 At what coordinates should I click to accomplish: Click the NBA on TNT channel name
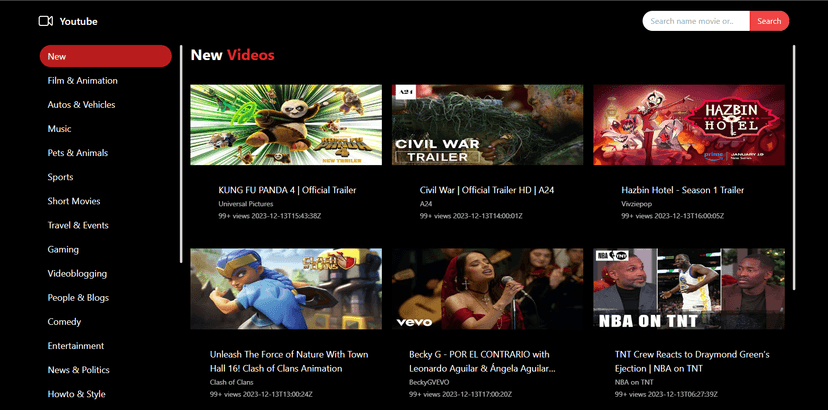tap(634, 382)
